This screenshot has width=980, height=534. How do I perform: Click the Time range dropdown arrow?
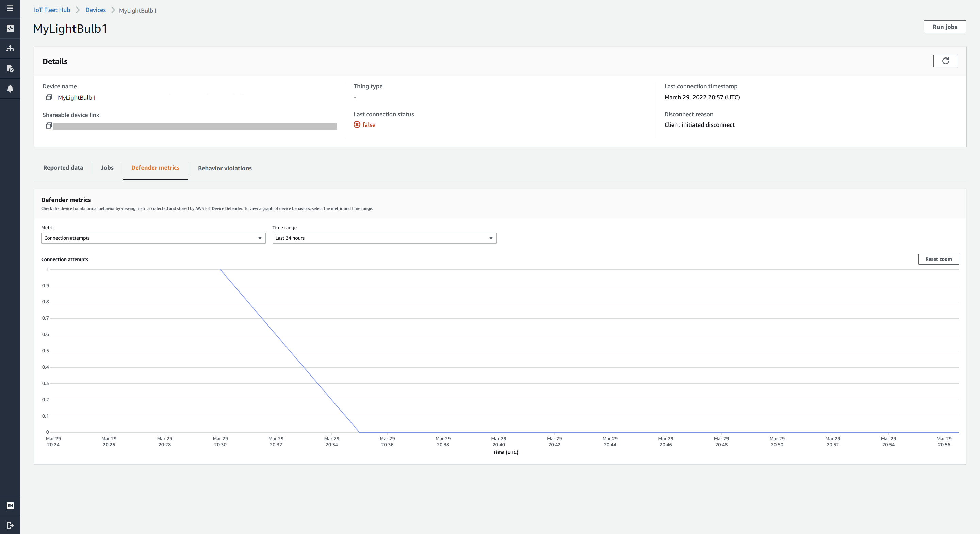[491, 238]
